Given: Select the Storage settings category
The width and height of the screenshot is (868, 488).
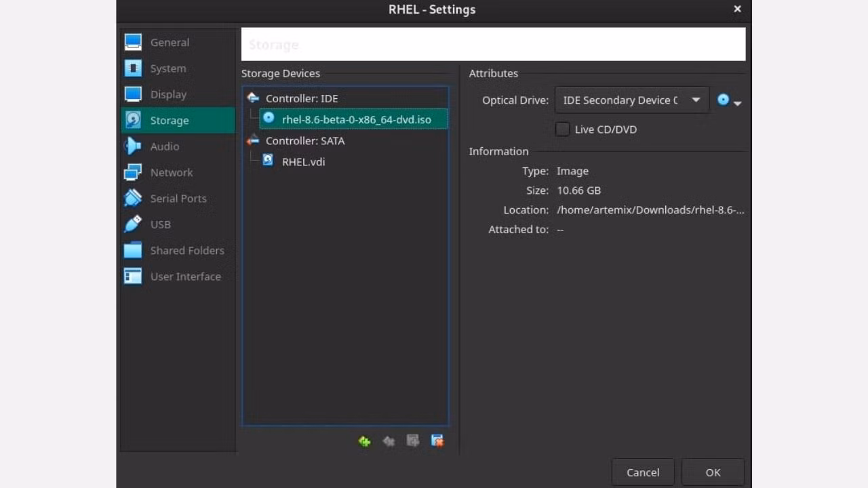Looking at the screenshot, I should 178,121.
